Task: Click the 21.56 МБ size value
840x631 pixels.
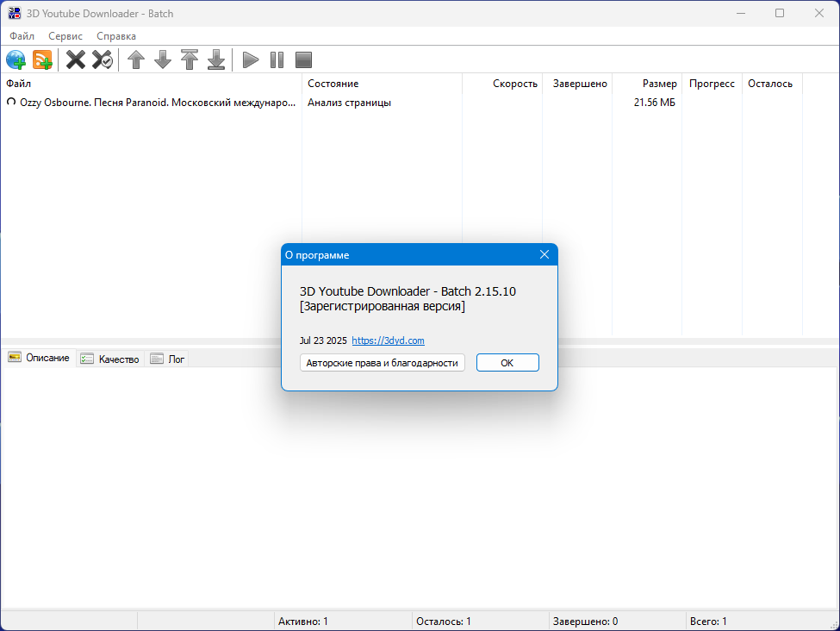Action: tap(654, 103)
